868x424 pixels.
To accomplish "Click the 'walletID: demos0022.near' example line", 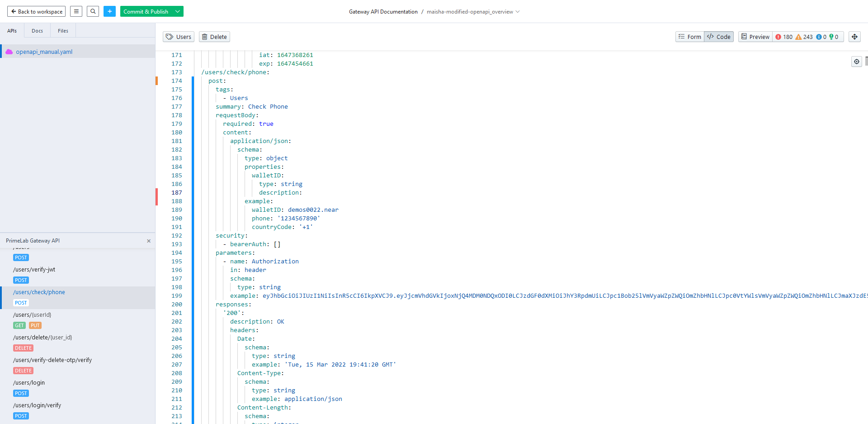I will click(x=295, y=210).
